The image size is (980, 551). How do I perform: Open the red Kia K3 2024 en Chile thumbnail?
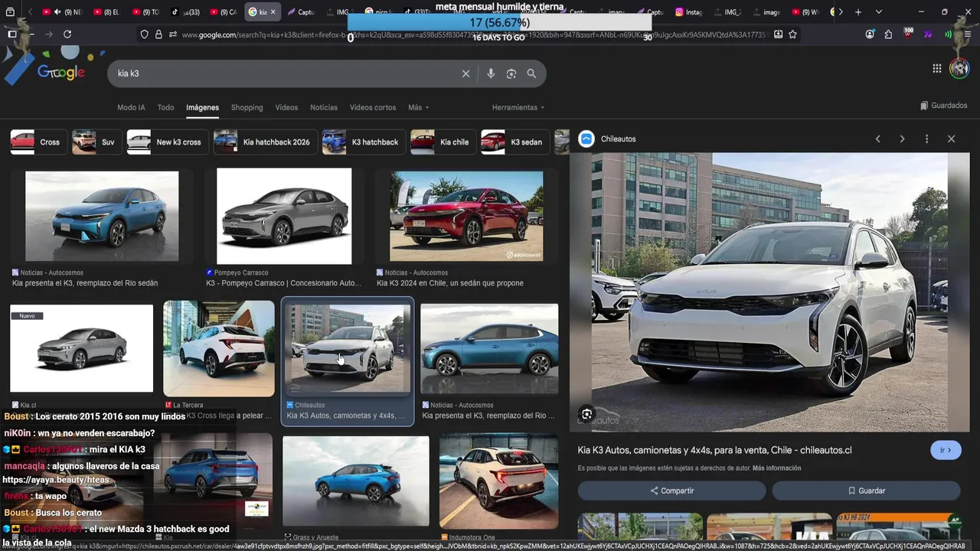coord(466,217)
